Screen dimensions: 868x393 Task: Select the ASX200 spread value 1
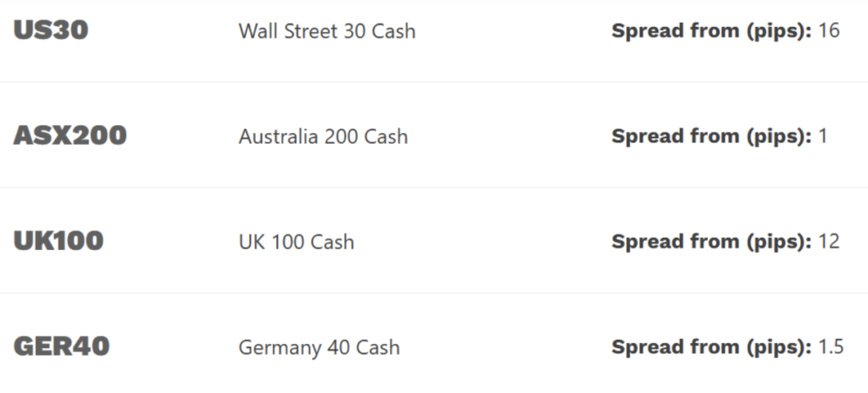click(x=823, y=136)
